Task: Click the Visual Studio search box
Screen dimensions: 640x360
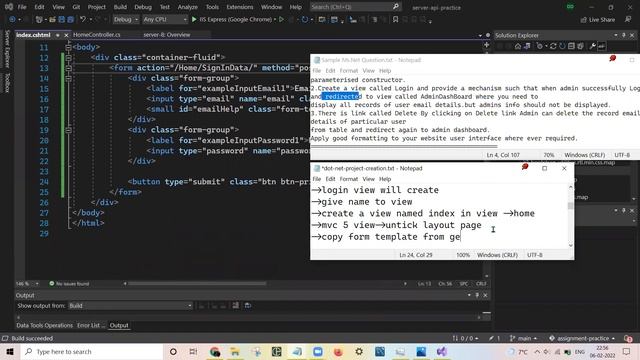Action: [x=355, y=7]
